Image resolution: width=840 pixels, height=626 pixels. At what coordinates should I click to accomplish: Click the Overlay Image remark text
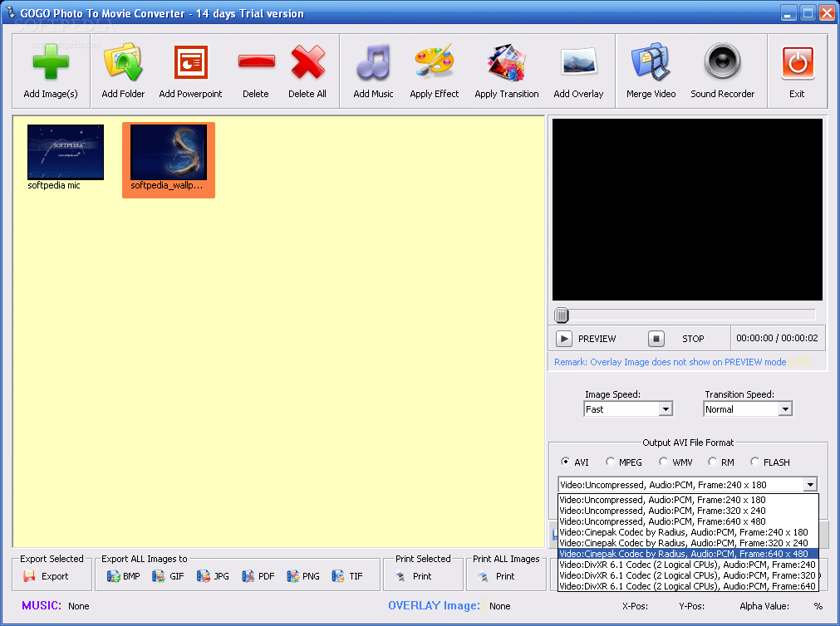tap(671, 362)
